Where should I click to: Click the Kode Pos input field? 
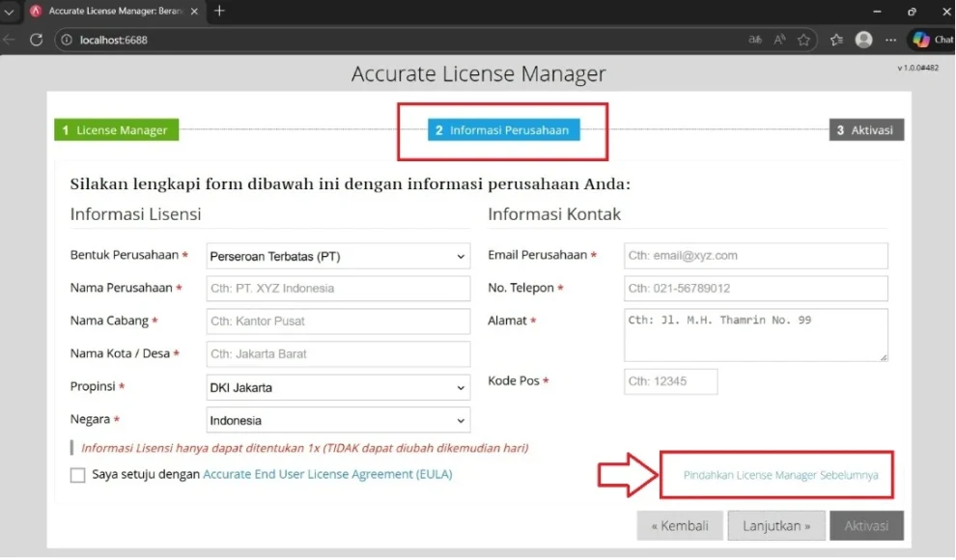pos(671,381)
